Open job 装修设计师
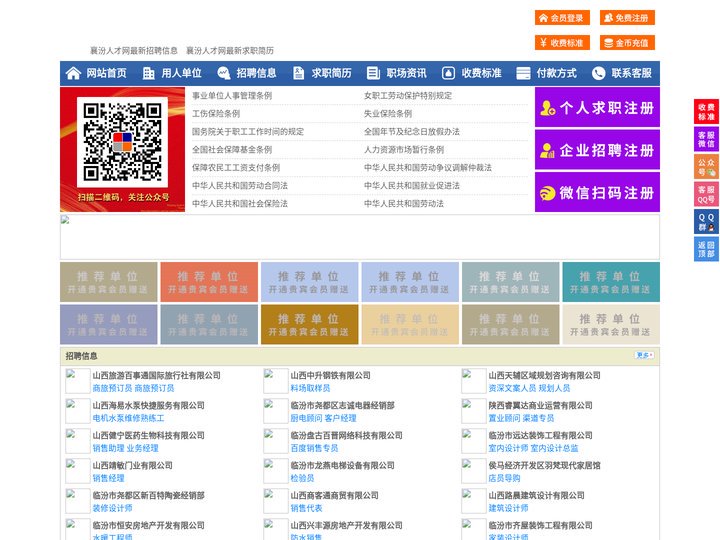The height and width of the screenshot is (540, 720). click(x=112, y=508)
